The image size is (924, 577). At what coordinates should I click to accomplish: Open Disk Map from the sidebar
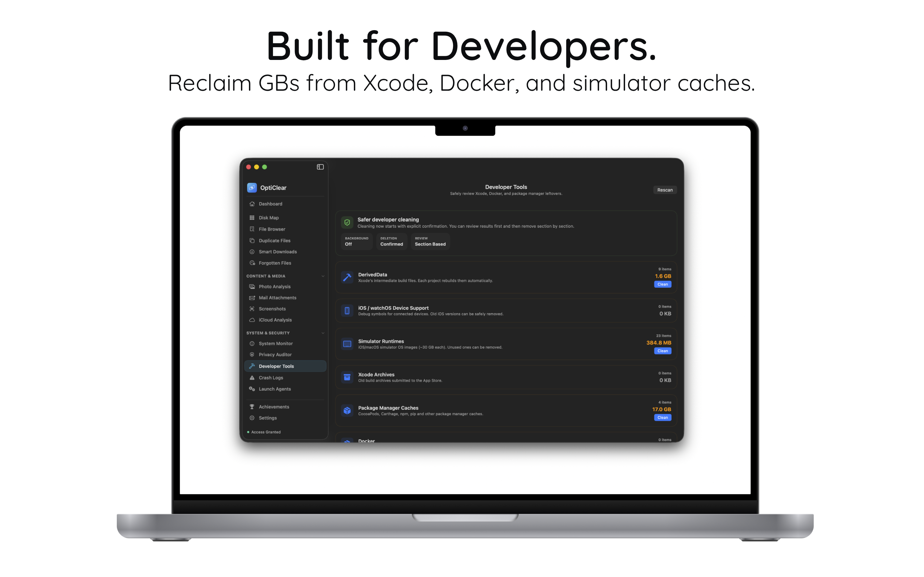[x=269, y=218]
